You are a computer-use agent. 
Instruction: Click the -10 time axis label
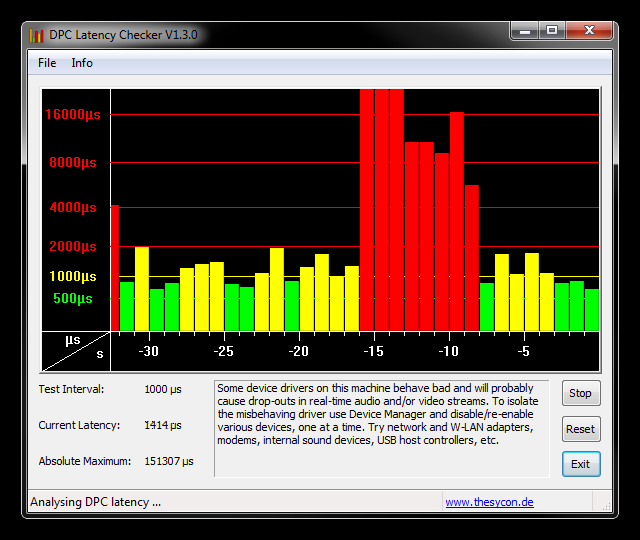[449, 351]
